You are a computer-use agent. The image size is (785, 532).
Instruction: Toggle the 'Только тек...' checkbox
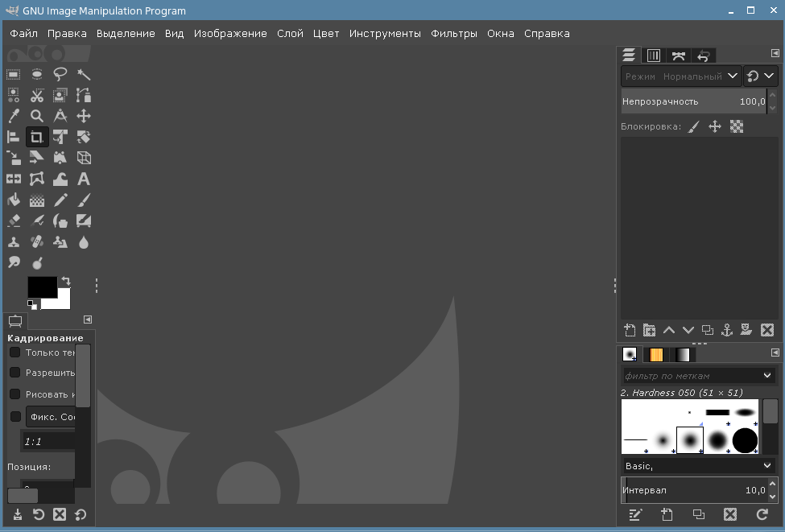pos(15,353)
